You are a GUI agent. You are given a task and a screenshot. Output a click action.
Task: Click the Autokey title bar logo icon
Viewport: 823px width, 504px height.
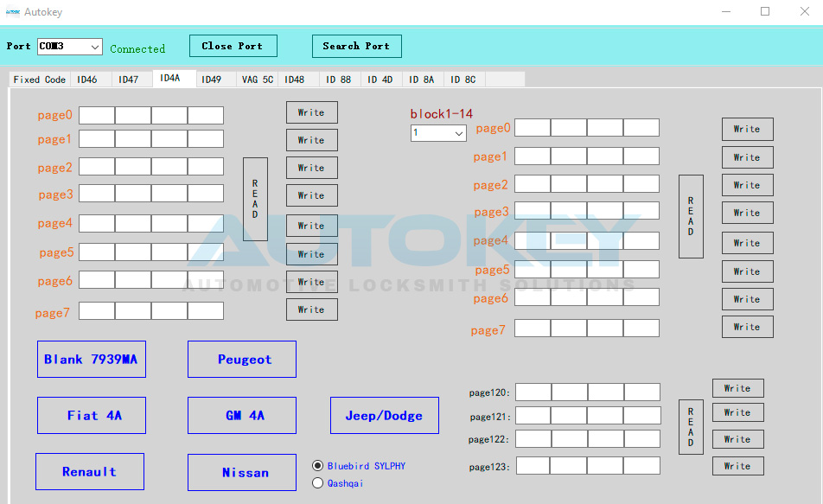point(13,11)
